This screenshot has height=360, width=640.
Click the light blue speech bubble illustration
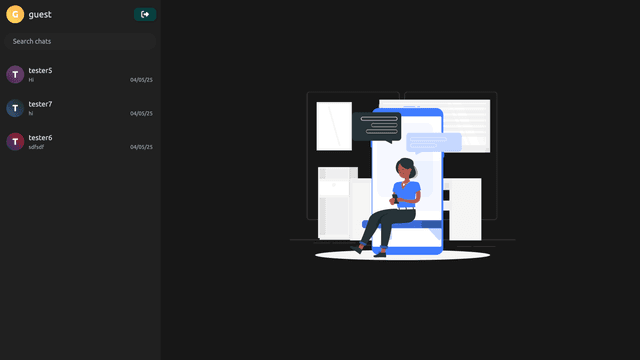click(x=433, y=142)
